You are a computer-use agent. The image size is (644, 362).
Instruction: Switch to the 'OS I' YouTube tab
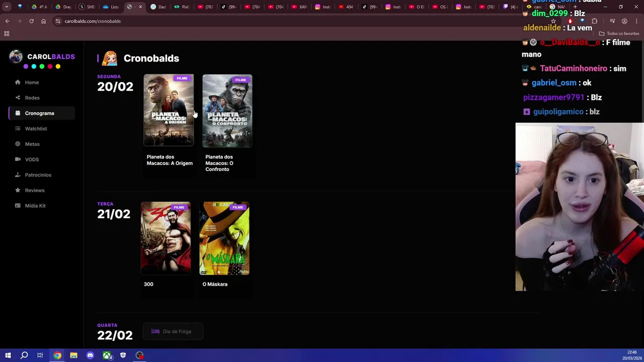click(x=440, y=7)
